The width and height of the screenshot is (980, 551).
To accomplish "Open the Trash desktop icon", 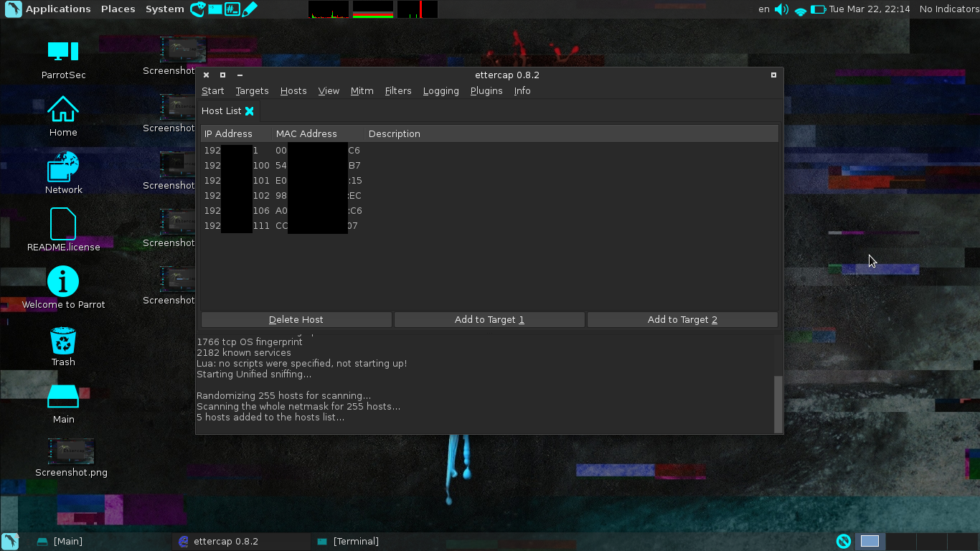I will click(x=63, y=347).
